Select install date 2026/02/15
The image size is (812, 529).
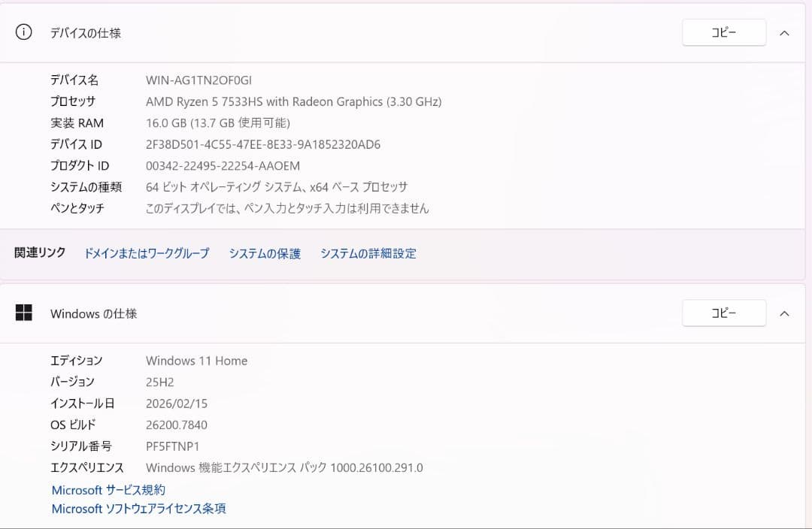click(177, 404)
